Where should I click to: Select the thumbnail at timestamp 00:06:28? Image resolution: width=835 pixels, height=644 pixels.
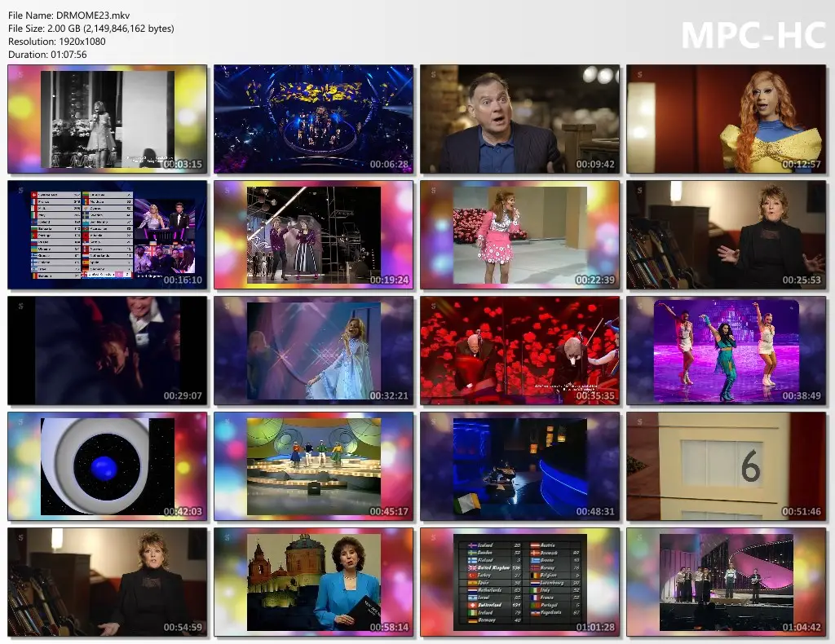coord(314,119)
